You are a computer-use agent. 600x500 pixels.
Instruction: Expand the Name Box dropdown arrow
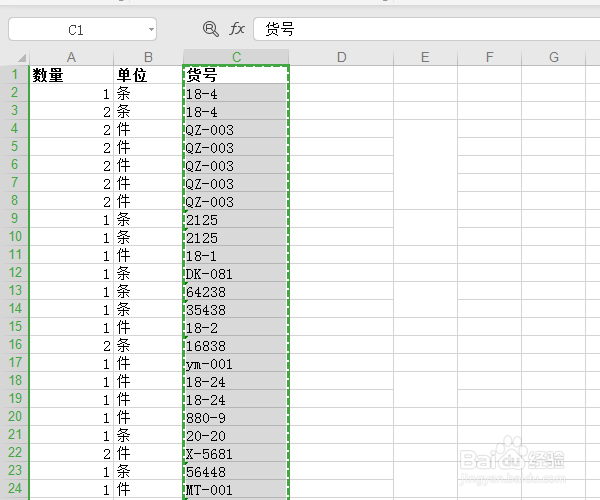click(x=152, y=29)
